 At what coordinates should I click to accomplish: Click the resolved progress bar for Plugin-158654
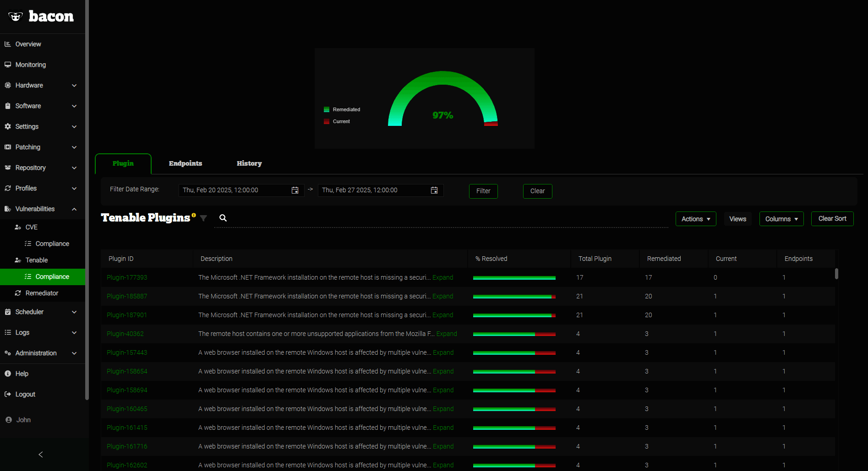[514, 372]
